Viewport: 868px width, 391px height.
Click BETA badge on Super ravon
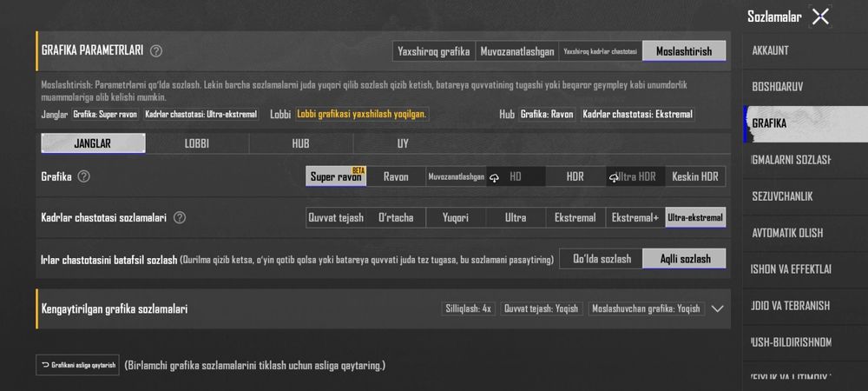(x=358, y=170)
